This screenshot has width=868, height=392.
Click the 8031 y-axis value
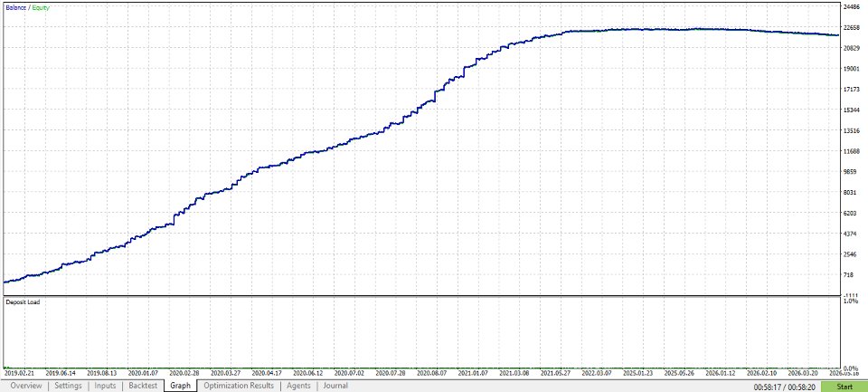(849, 193)
